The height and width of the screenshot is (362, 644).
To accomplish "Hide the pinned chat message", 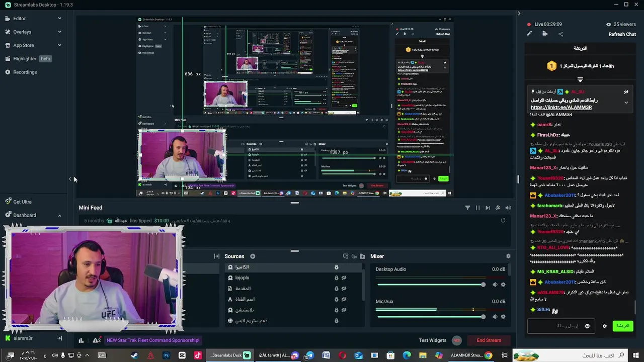I will pos(626,92).
